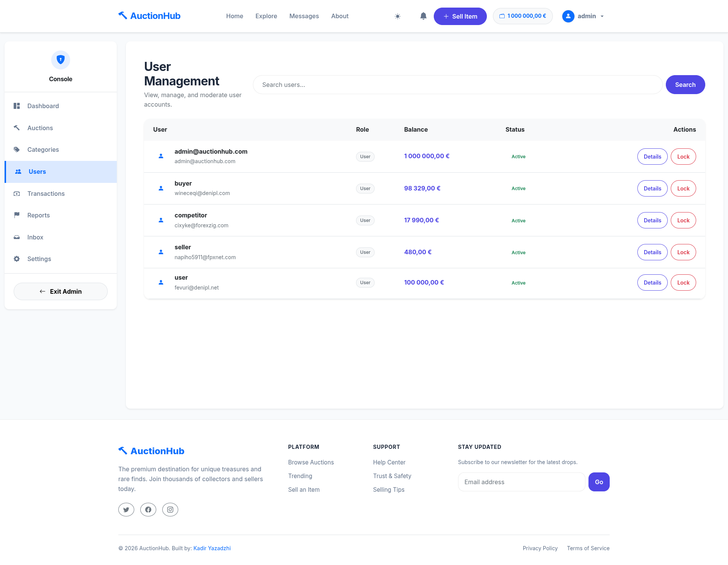Open About in top navigation
This screenshot has height=565, width=728.
pyautogui.click(x=340, y=16)
